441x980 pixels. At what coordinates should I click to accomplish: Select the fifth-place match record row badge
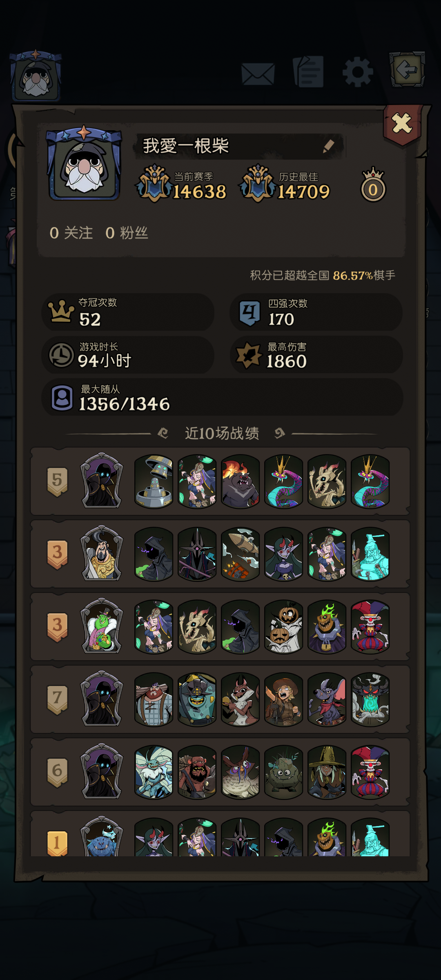coord(57,482)
